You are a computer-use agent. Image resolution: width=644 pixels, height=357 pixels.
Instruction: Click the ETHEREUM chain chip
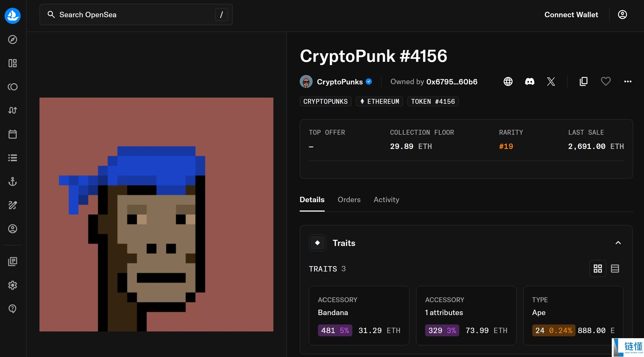tap(379, 101)
